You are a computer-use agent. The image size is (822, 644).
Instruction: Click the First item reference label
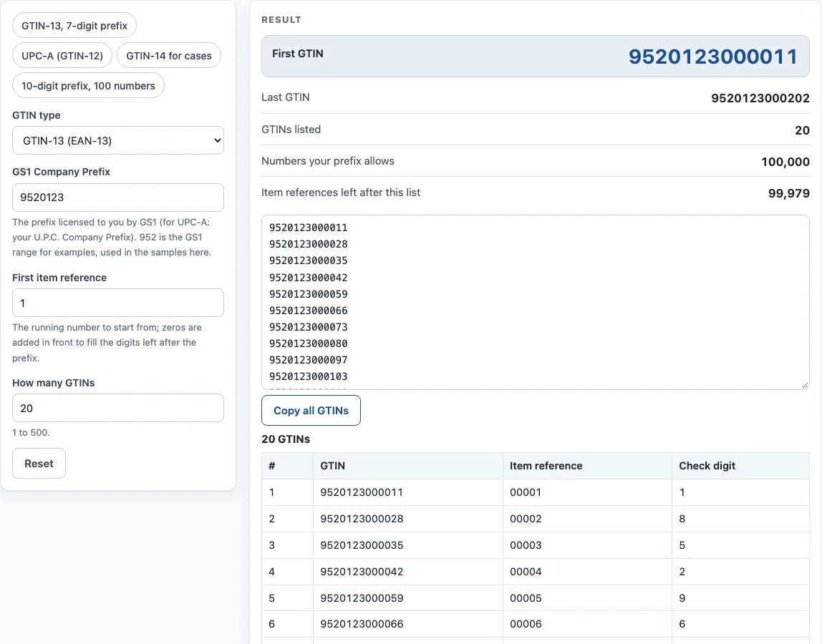(59, 278)
